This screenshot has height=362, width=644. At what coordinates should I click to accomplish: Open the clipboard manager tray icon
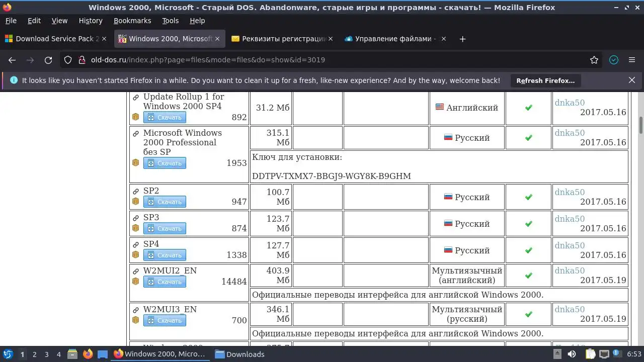(x=590, y=354)
